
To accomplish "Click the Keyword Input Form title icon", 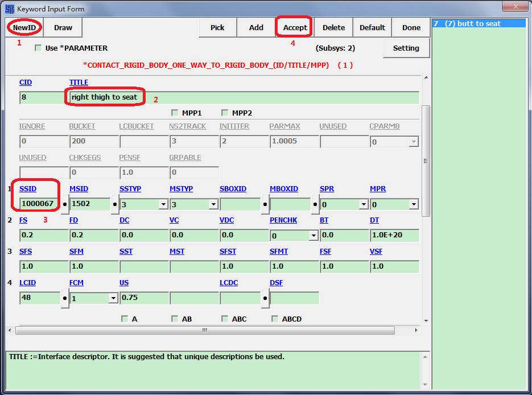I will 10,9.
